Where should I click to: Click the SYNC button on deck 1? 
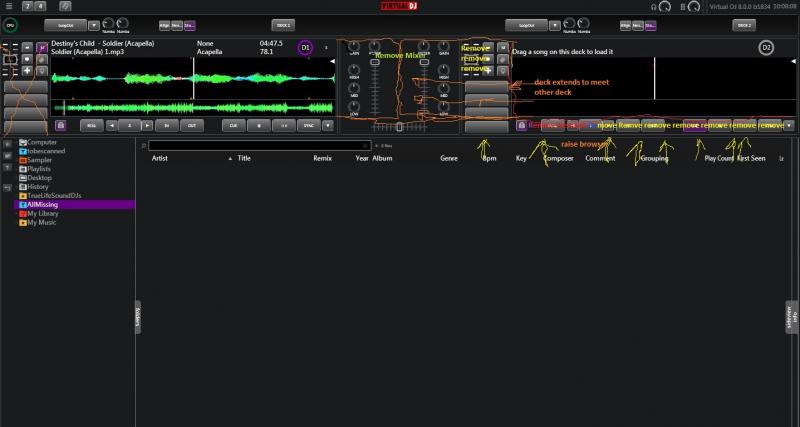pos(309,125)
